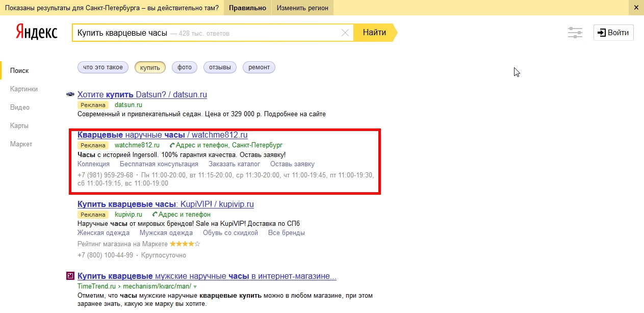Open kupivip 'Адрес и телефон' link
The height and width of the screenshot is (313, 644).
(x=185, y=215)
